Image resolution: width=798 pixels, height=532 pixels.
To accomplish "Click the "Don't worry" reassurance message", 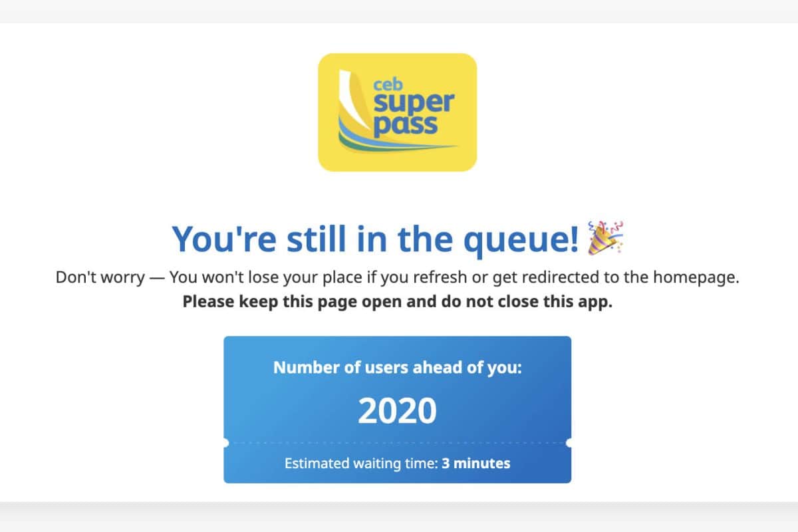I will (x=397, y=277).
